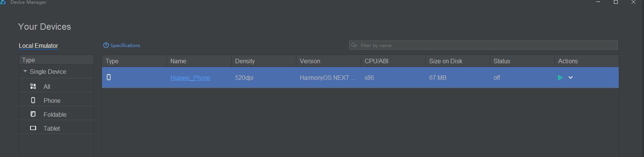The height and width of the screenshot is (157, 644).
Task: Sort devices by Name column header
Action: point(178,61)
